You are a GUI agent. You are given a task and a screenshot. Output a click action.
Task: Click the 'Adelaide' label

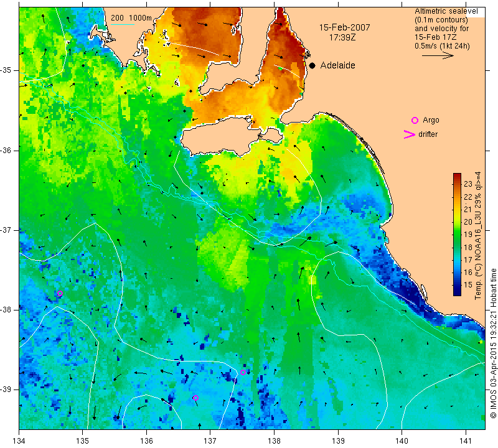click(x=337, y=65)
